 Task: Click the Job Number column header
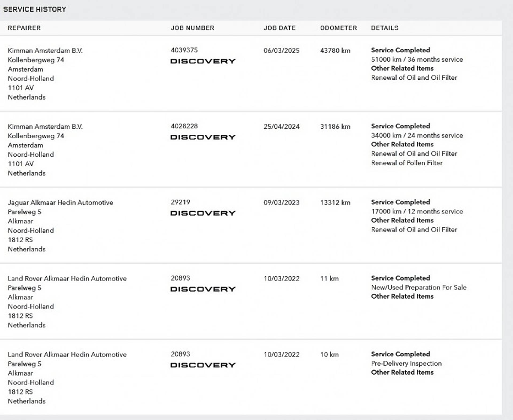click(192, 28)
